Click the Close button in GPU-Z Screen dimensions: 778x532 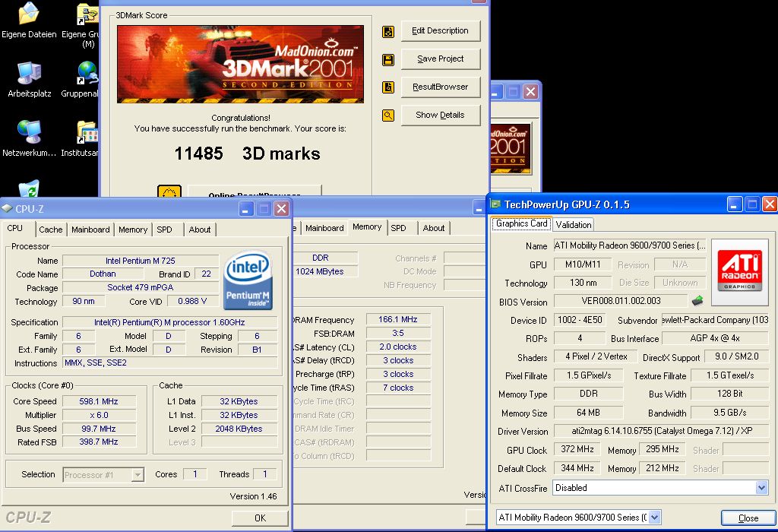point(748,518)
